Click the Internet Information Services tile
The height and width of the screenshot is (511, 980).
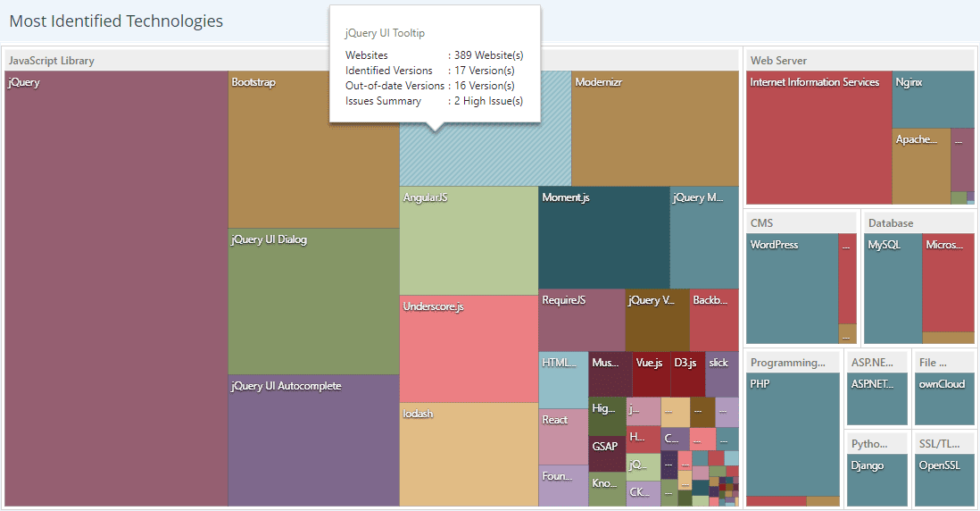click(x=818, y=138)
